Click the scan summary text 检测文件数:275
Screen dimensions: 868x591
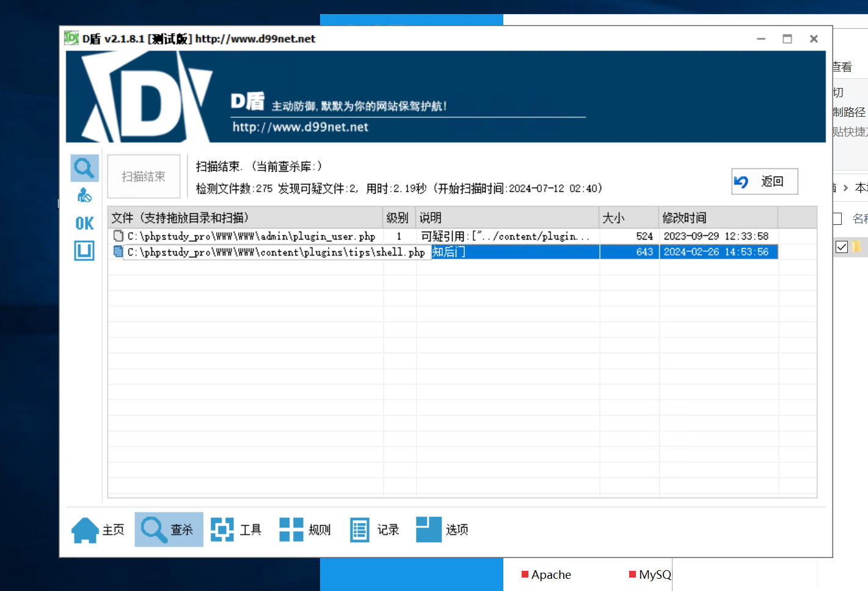tap(234, 188)
